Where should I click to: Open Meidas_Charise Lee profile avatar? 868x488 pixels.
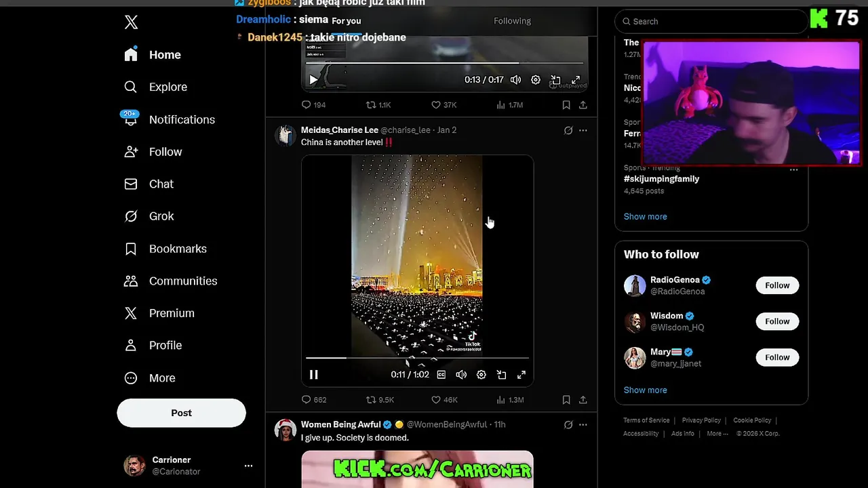point(285,136)
